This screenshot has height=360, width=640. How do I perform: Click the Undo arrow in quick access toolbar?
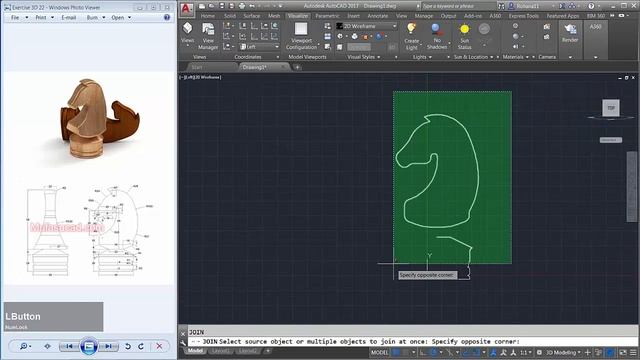tap(252, 6)
